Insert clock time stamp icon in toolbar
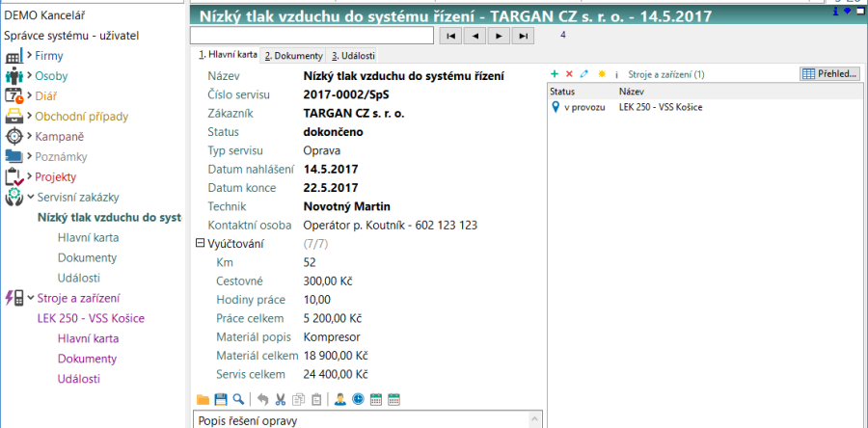 point(358,399)
